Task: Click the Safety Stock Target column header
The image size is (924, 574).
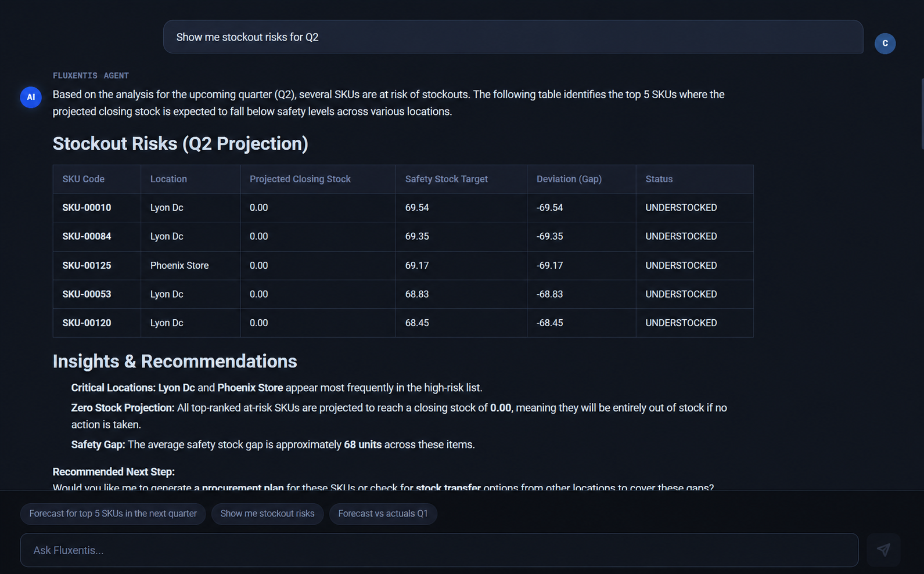Action: 447,179
